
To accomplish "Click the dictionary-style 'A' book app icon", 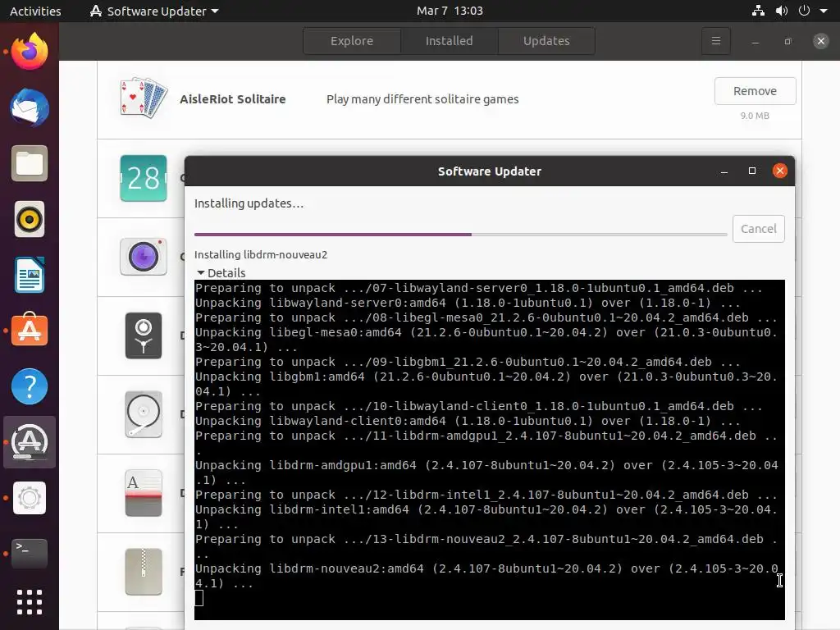I will [144, 493].
